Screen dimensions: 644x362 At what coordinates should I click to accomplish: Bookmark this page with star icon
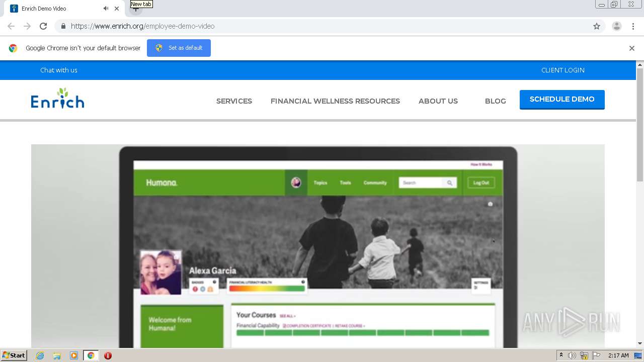click(597, 26)
